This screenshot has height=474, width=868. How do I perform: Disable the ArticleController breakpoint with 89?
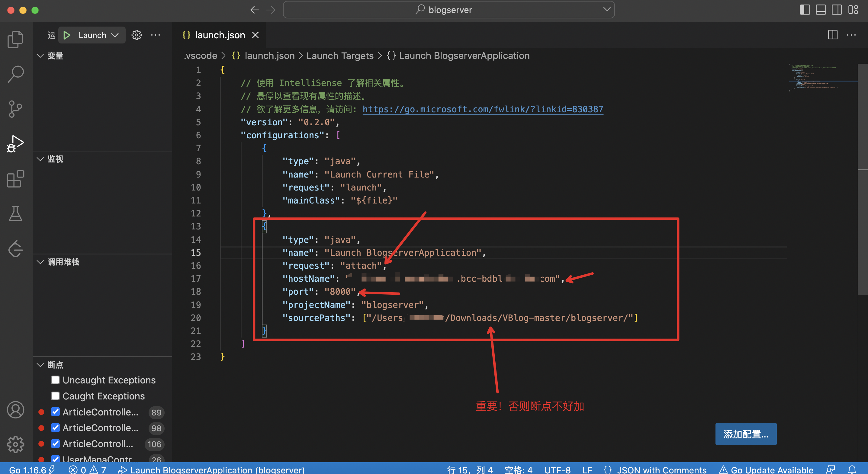(x=56, y=412)
